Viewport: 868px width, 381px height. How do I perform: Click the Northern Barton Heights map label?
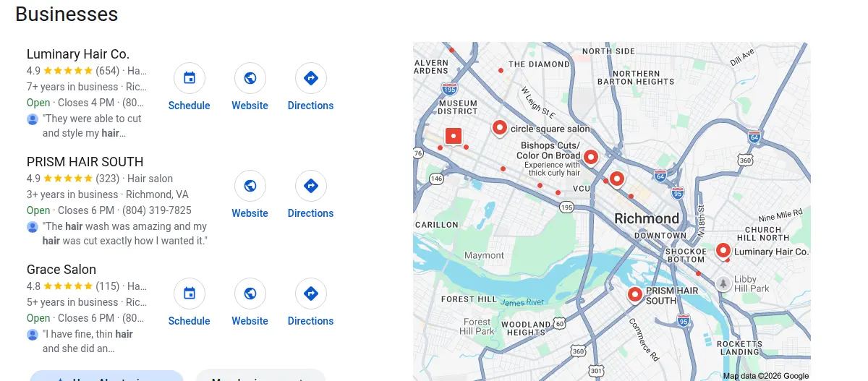coord(637,77)
